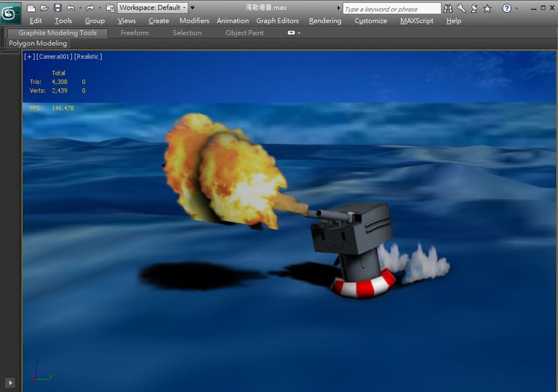The height and width of the screenshot is (392, 558).
Task: Open the Modifiers menu
Action: [194, 21]
